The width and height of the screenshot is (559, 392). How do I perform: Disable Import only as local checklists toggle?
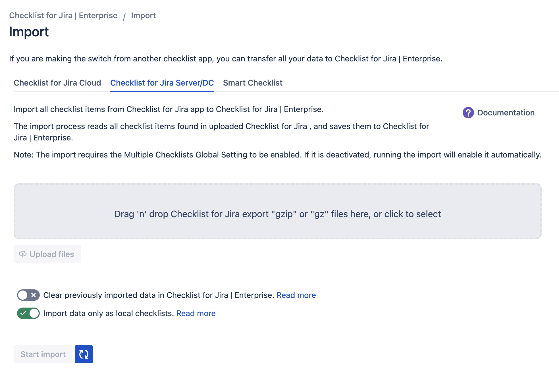[x=28, y=313]
